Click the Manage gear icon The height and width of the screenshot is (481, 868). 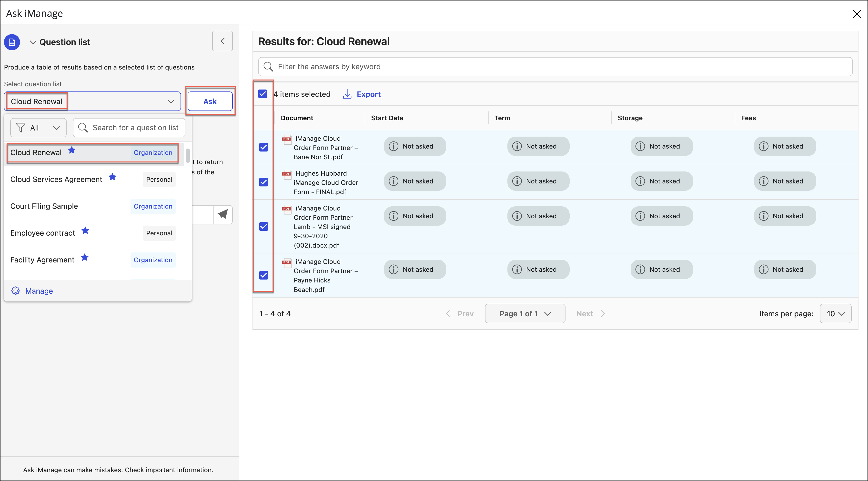pos(16,291)
